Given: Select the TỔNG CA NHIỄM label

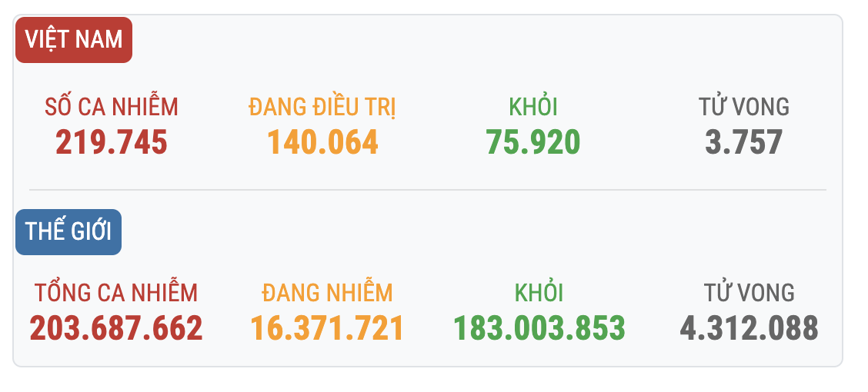Looking at the screenshot, I should [x=116, y=292].
